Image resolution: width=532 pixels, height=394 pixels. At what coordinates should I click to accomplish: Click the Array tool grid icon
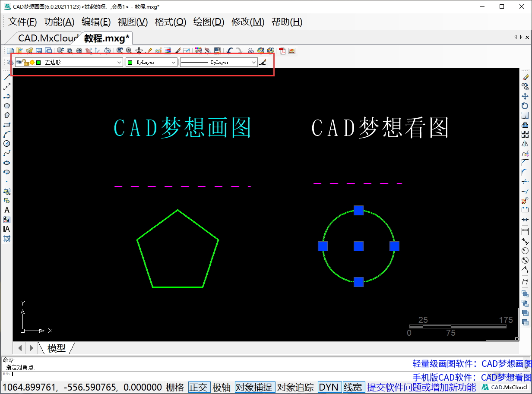[525, 134]
